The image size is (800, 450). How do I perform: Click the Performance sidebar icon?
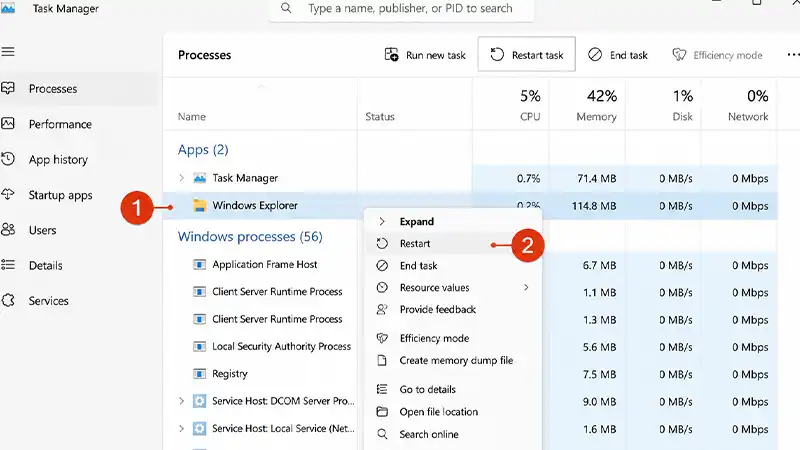pos(8,123)
